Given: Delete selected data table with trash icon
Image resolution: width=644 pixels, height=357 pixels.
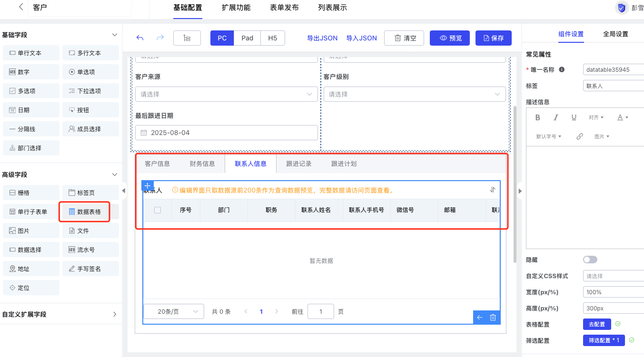Looking at the screenshot, I should (493, 318).
